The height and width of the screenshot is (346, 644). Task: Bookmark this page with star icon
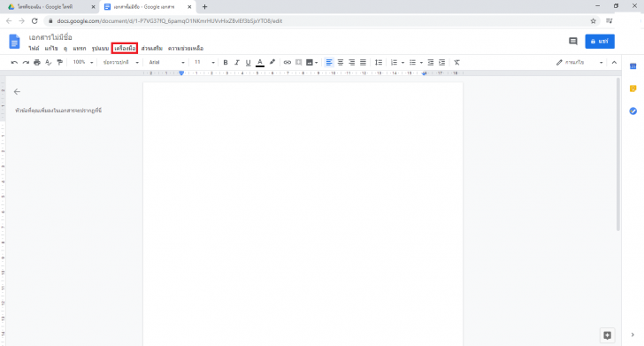593,21
